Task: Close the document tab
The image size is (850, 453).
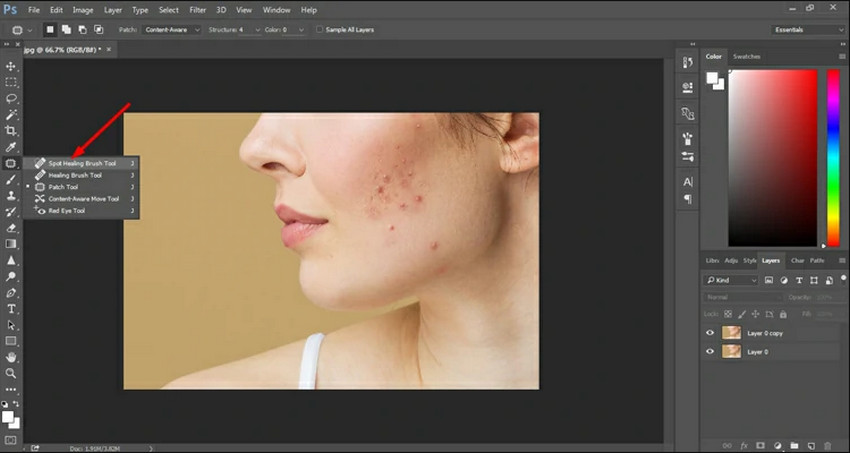Action: (108, 49)
